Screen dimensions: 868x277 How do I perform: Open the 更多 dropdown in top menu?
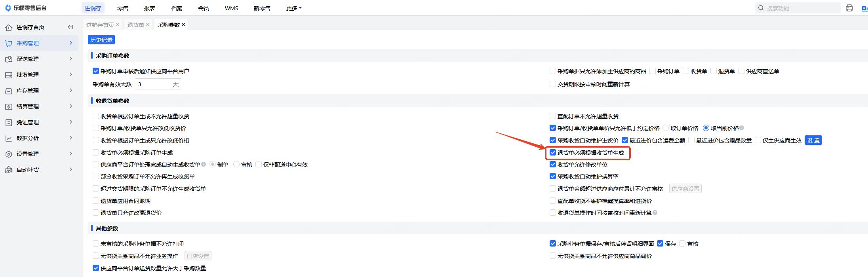coord(293,8)
